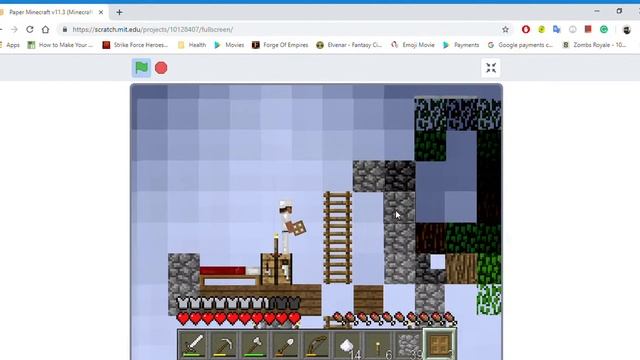Viewport: 640px width, 360px height.
Task: Click the red bed in the game
Action: [x=229, y=275]
